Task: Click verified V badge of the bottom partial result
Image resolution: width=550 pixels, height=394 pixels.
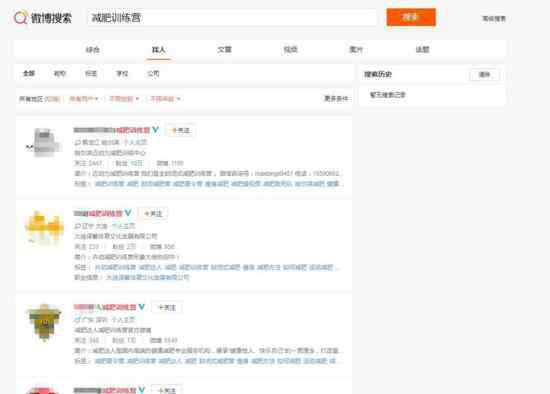Action: click(x=142, y=390)
